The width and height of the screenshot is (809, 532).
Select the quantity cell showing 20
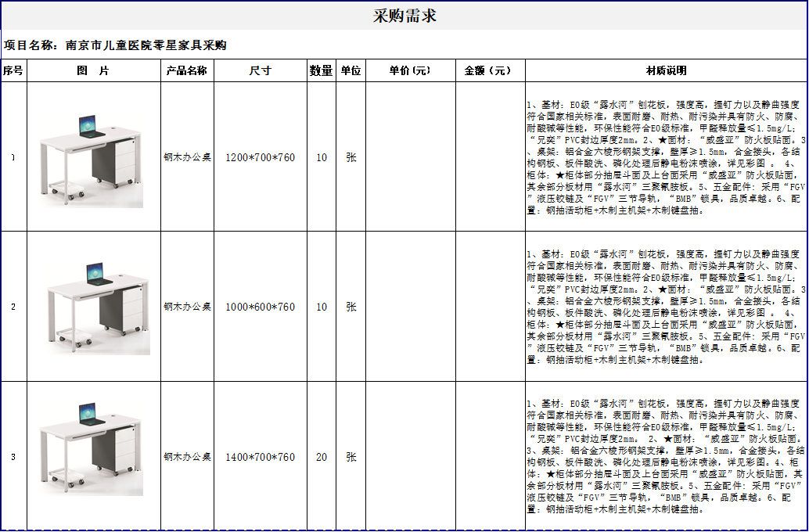coord(322,458)
